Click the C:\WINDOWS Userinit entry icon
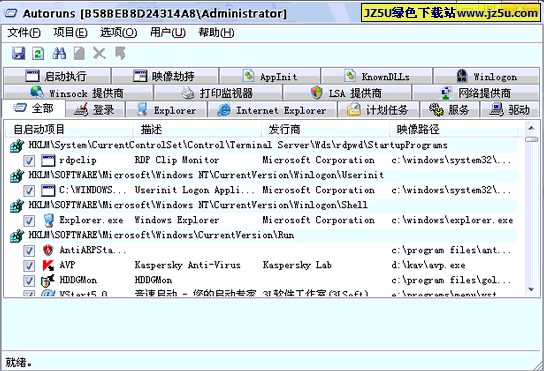The width and height of the screenshot is (544, 371). pos(48,191)
